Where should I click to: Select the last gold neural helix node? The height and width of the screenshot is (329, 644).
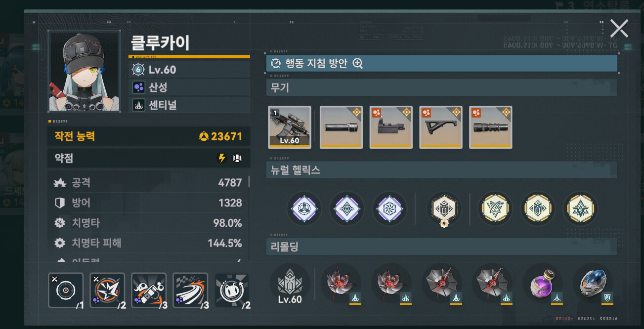[581, 208]
